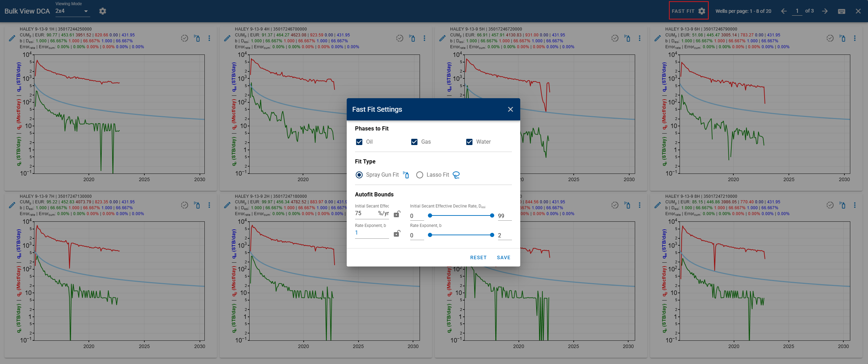Uncheck the Oil phase checkbox
This screenshot has height=364, width=868.
(359, 142)
